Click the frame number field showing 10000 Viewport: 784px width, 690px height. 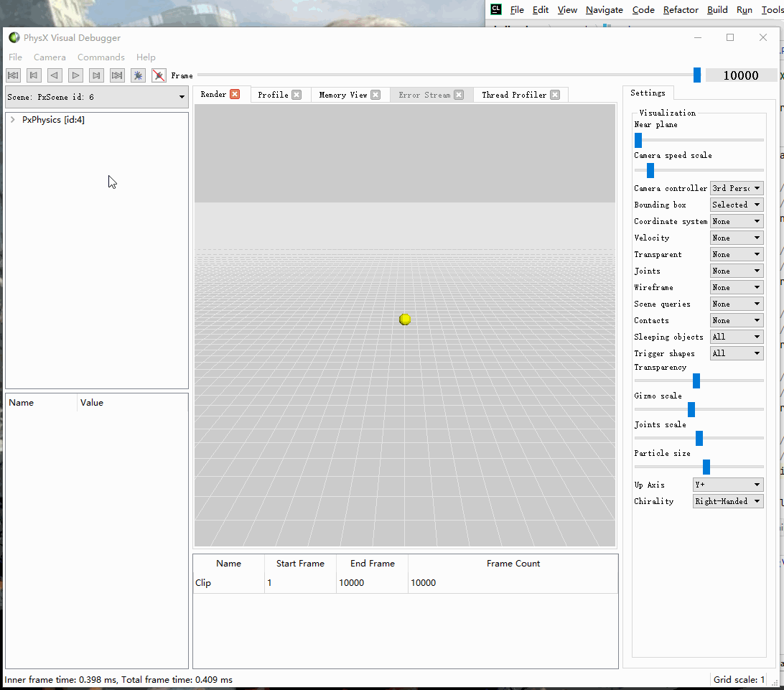coord(740,75)
